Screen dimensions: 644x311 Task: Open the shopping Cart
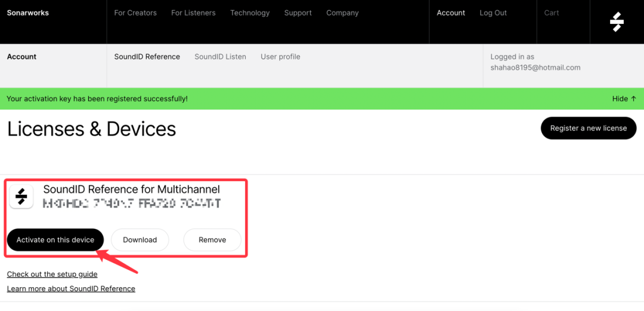tap(552, 13)
